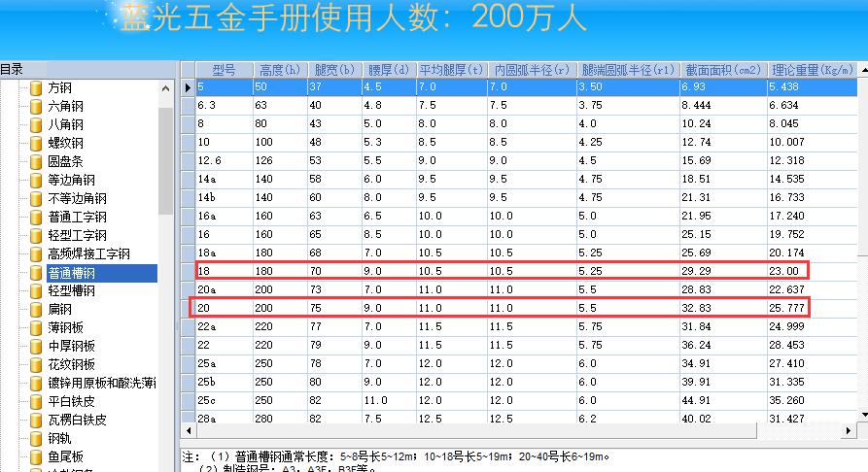This screenshot has width=868, height=472.
Task: Open 轻型槽钢 tree entry
Action: (x=71, y=291)
